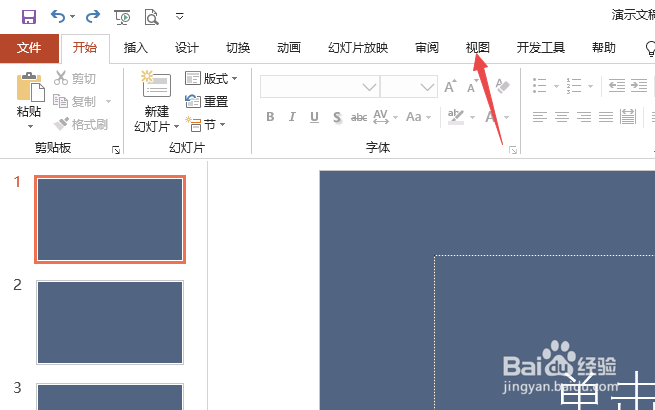This screenshot has width=655, height=410.
Task: Open the undo history dropdown arrow
Action: [x=72, y=17]
